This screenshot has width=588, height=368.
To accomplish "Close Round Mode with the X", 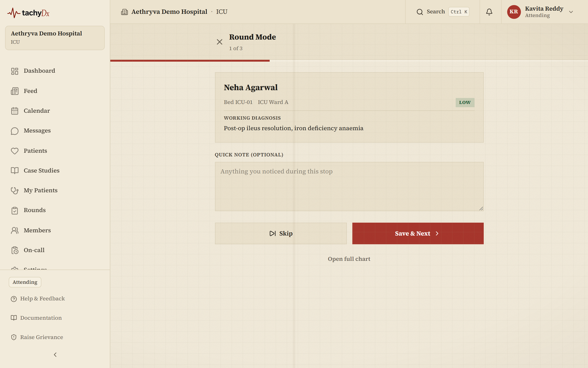I will [220, 42].
